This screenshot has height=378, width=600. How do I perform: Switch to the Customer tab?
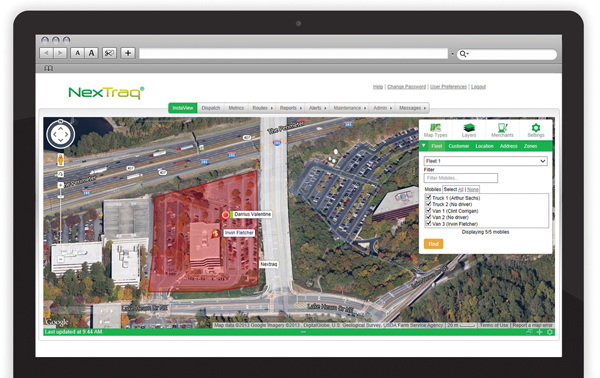[459, 146]
